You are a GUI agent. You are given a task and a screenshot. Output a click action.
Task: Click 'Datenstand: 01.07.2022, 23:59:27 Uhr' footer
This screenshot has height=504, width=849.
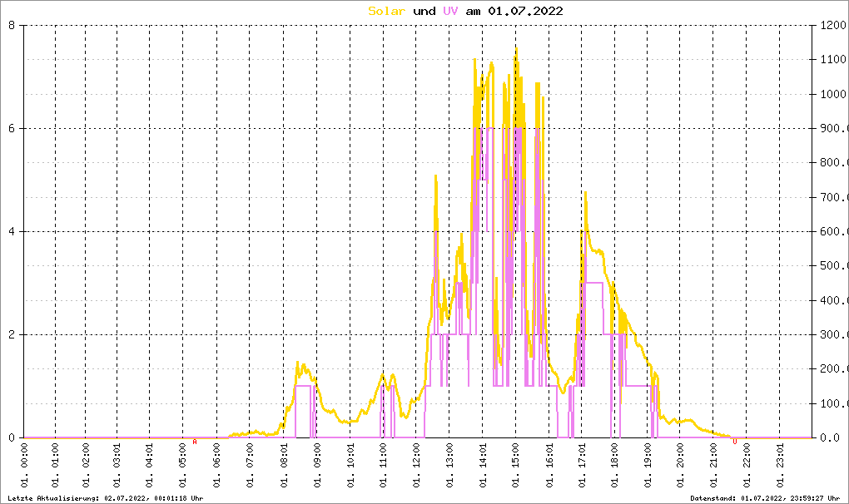click(x=765, y=498)
